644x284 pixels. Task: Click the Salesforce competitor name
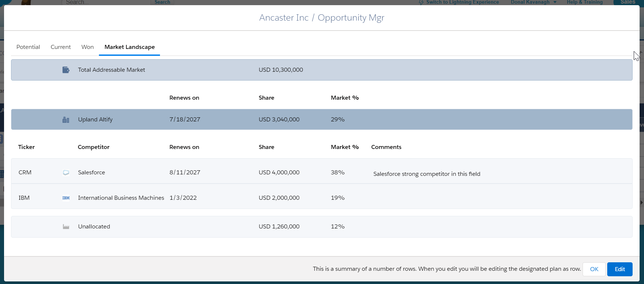92,173
